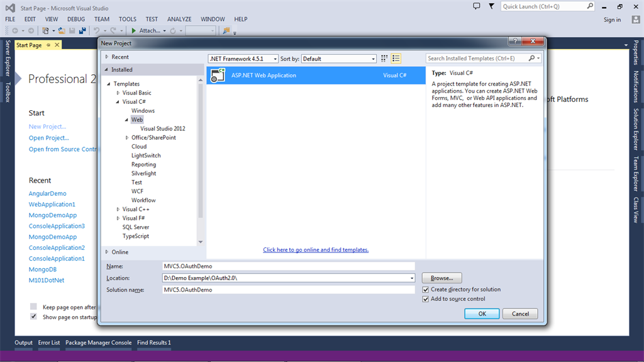
Task: Click the Navigate Forward toolbar icon
Action: [31, 30]
